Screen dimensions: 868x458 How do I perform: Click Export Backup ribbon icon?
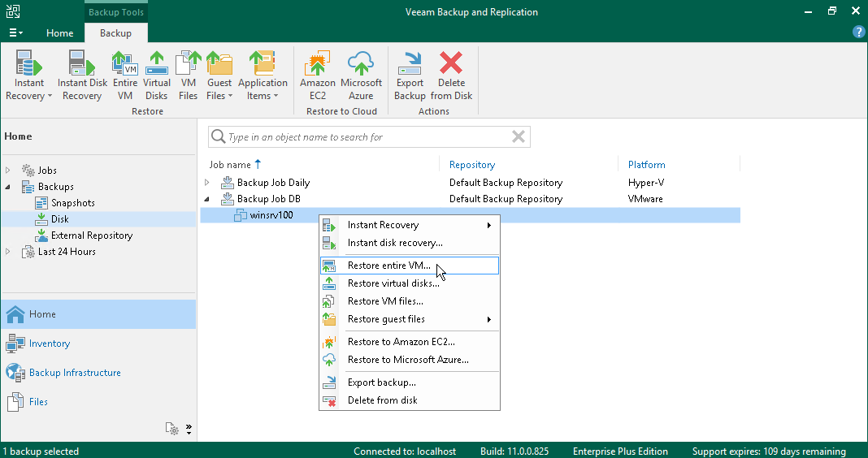pos(410,76)
